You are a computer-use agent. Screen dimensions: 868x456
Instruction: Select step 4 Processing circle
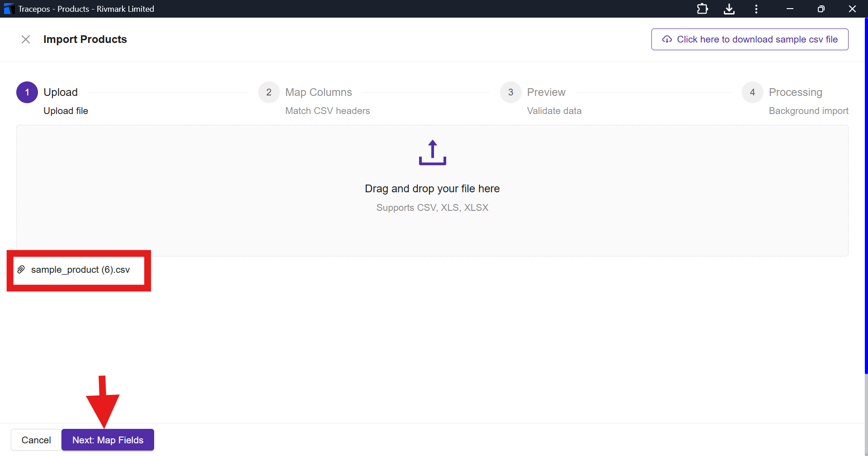coord(753,92)
